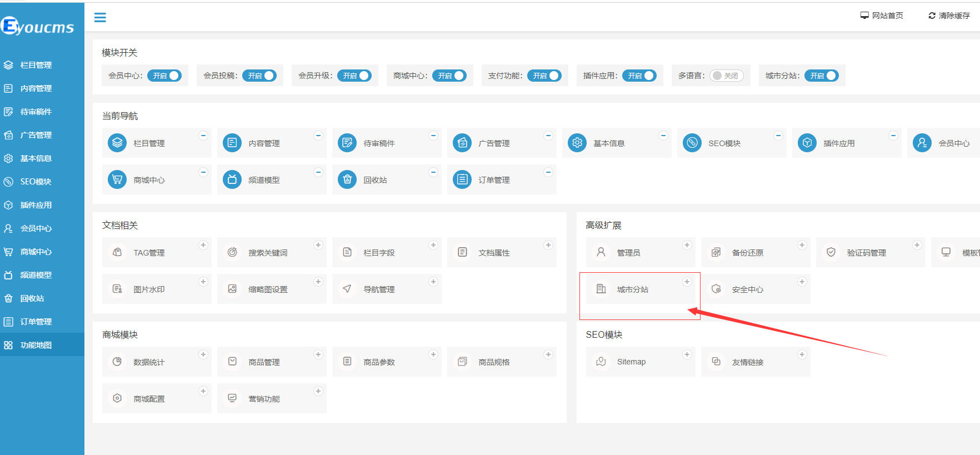Toggle the 会员中心 module switch off

(x=164, y=76)
